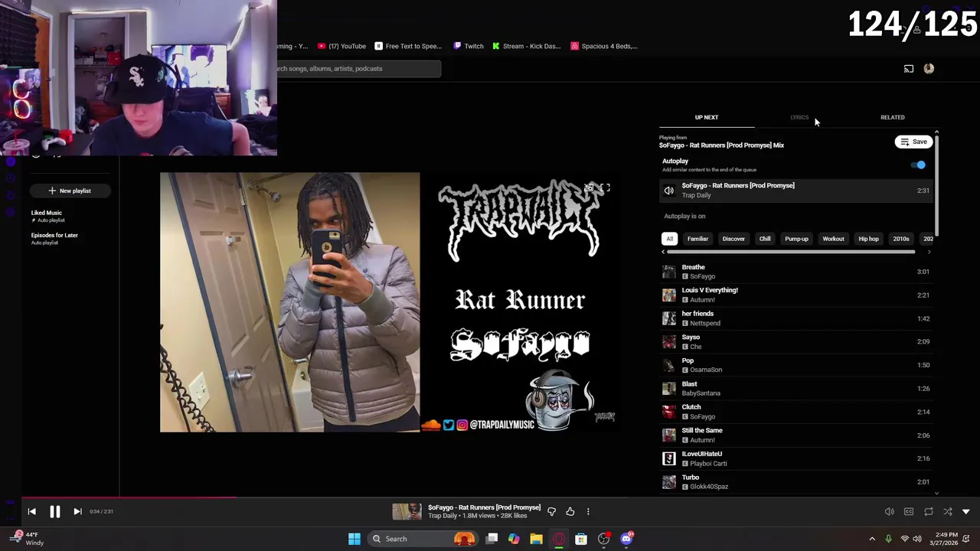This screenshot has width=980, height=551.
Task: Play Clutch by SoFaygo from queue
Action: click(796, 412)
